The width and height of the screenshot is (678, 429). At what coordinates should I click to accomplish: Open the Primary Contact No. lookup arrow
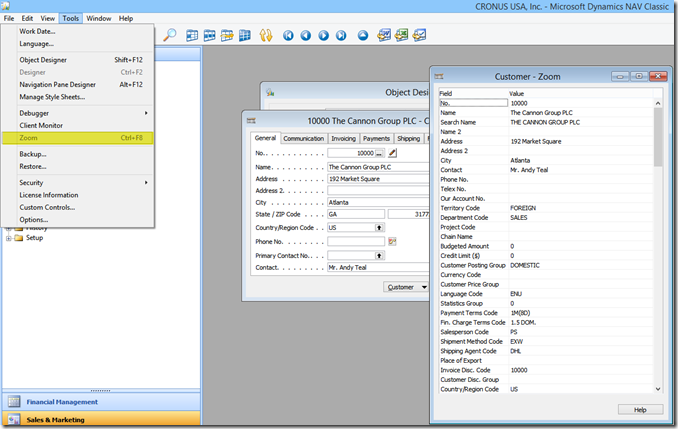point(379,256)
